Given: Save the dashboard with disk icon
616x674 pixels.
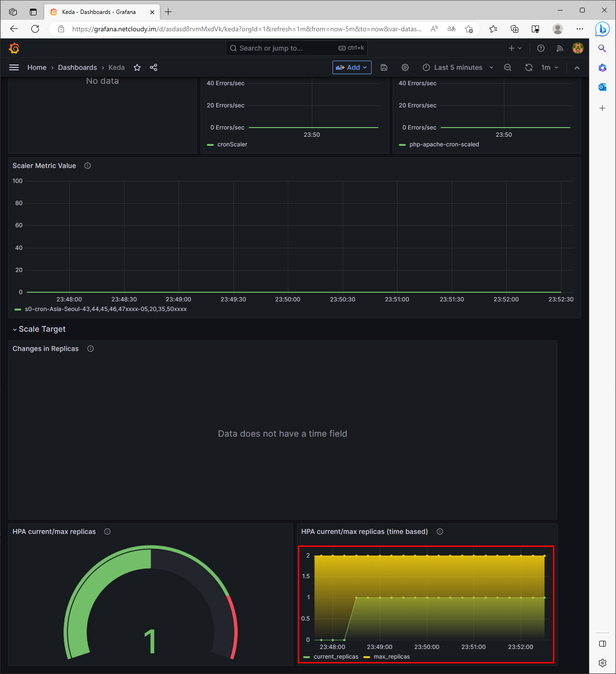Looking at the screenshot, I should tap(384, 67).
